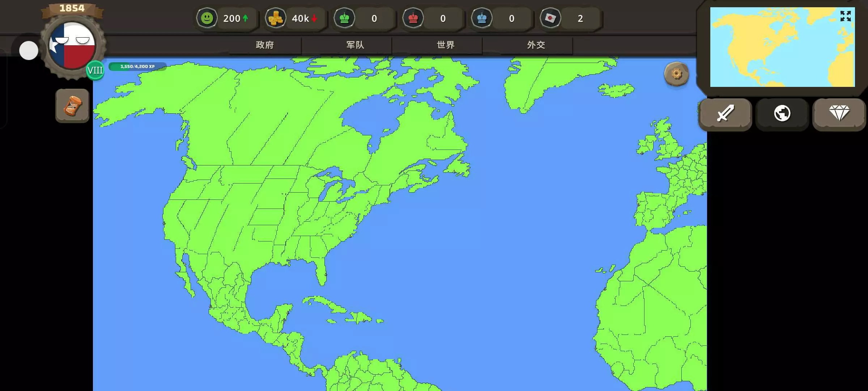This screenshot has width=868, height=391.
Task: Expand the minimap with fullscreen arrows
Action: pos(845,16)
